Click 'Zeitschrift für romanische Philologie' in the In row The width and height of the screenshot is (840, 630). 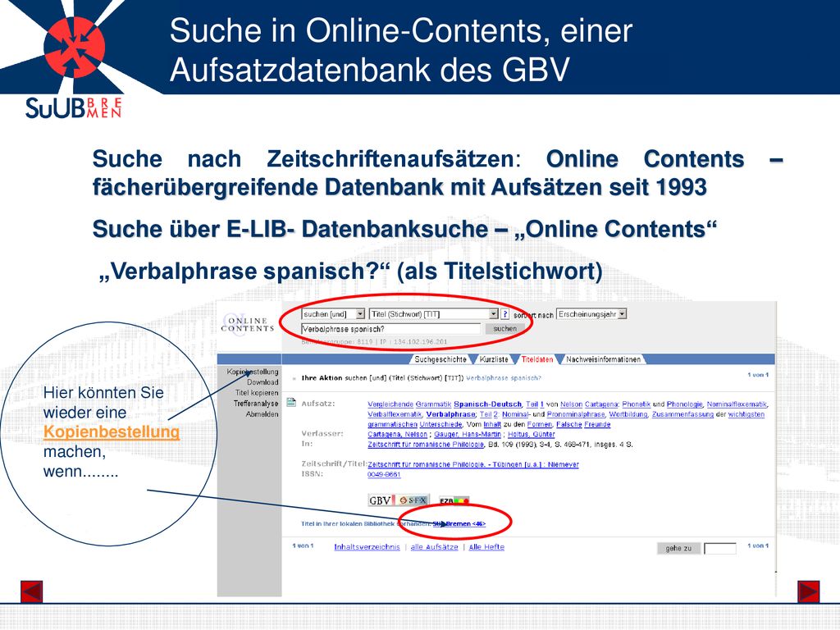coord(426,445)
